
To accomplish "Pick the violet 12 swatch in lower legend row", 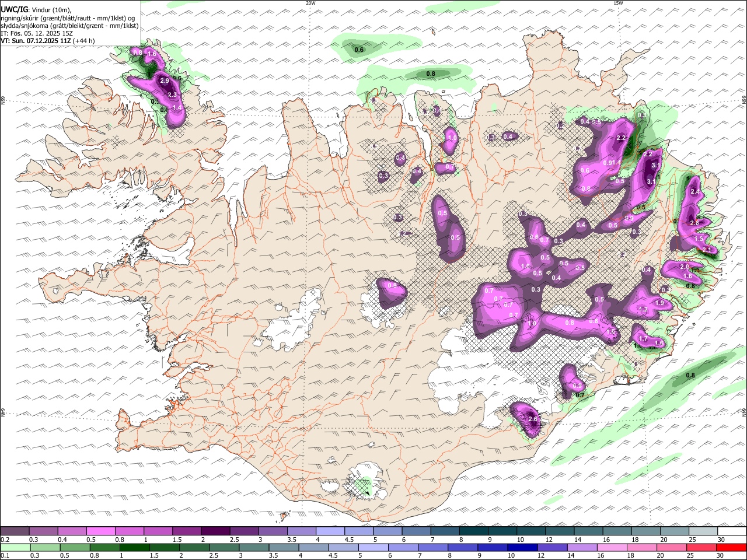I will click(552, 547).
